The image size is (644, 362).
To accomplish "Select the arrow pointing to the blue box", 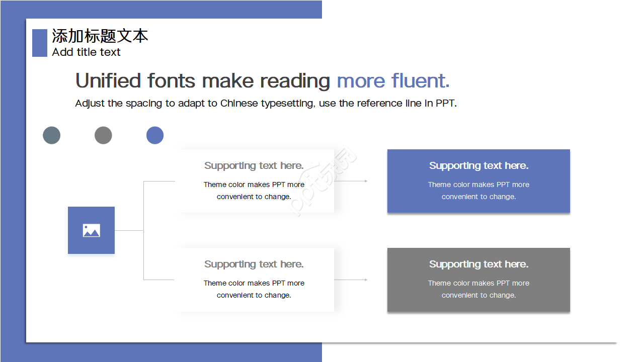I will (351, 181).
